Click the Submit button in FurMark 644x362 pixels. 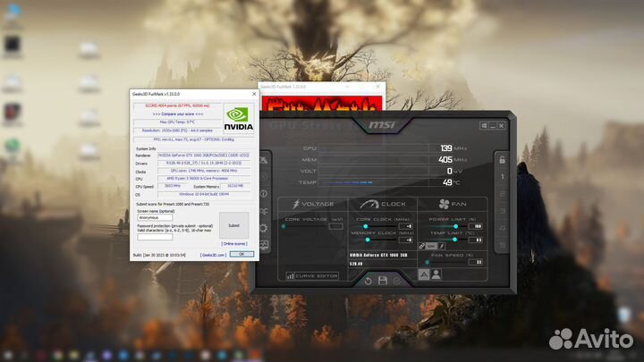pos(233,225)
